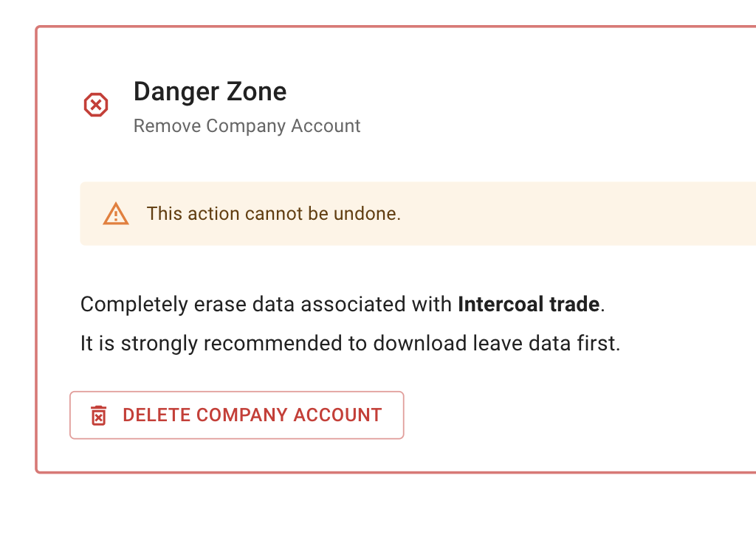Viewport: 756px width, 540px height.
Task: Click the triangle icon in the warning banner
Action: pos(115,213)
